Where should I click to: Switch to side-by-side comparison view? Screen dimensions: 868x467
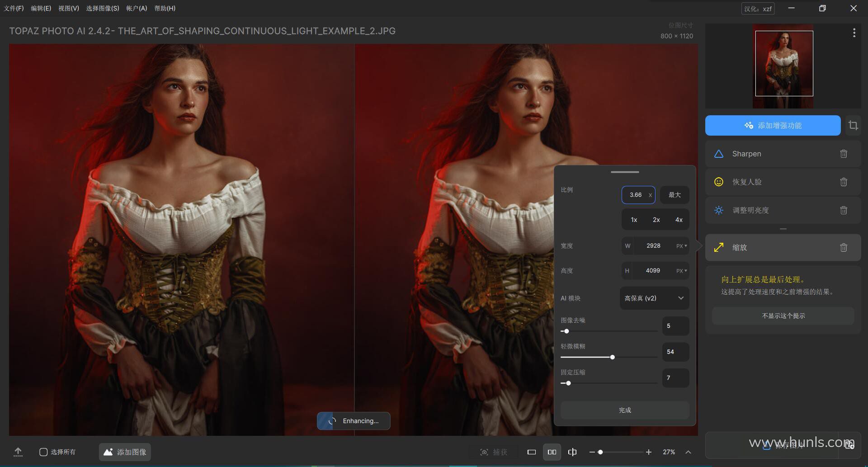click(x=552, y=452)
